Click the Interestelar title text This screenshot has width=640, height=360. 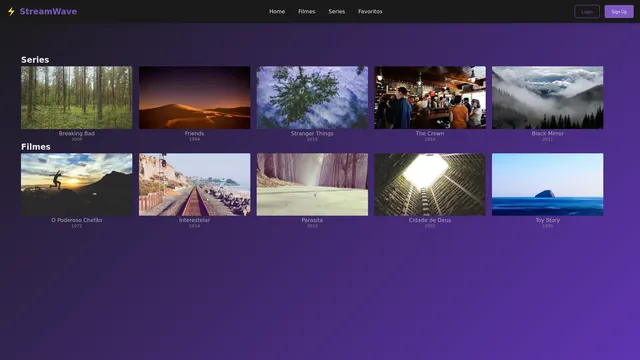194,220
